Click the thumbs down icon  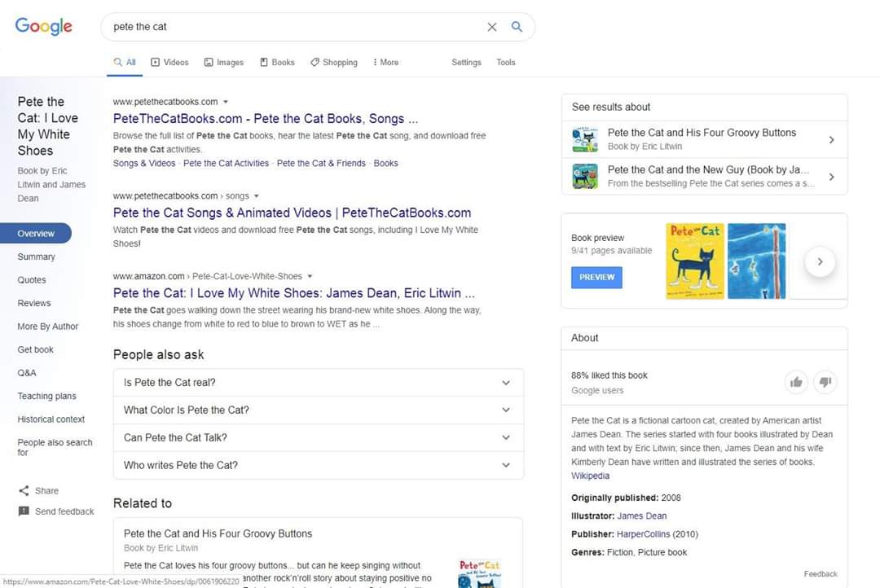click(825, 382)
